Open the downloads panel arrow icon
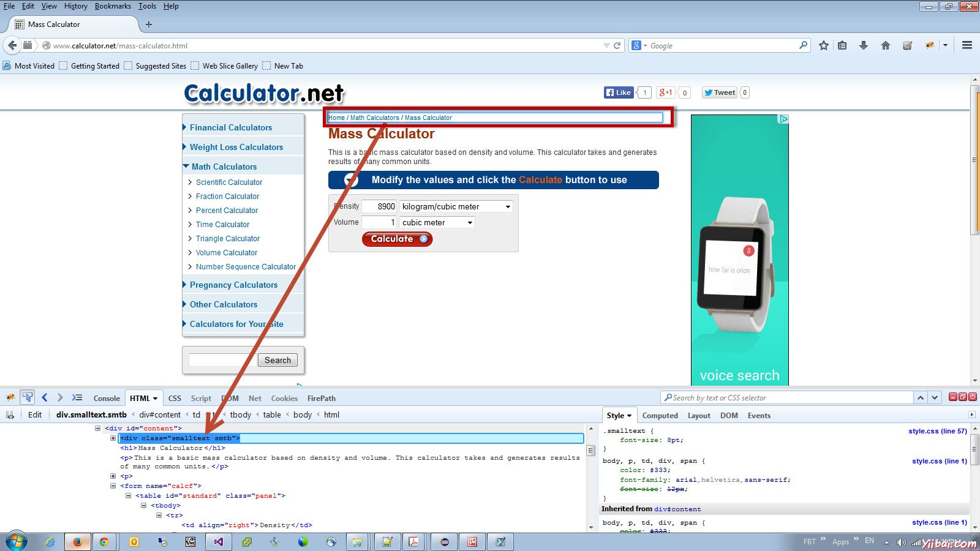This screenshot has width=980, height=551. [x=864, y=45]
